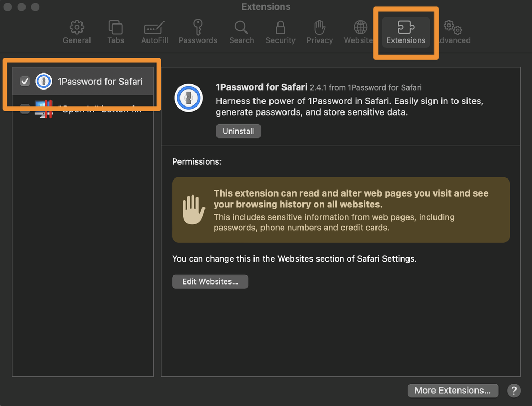
Task: Select the Extensions tab
Action: coord(406,33)
